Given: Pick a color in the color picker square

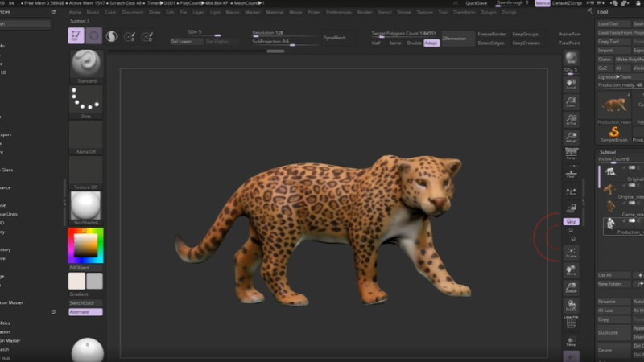Looking at the screenshot, I should [x=85, y=245].
